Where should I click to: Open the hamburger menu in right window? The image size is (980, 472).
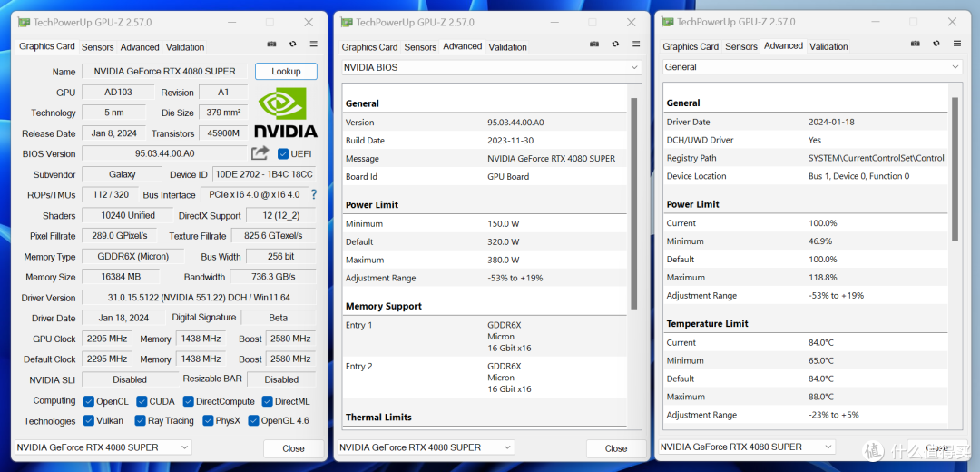click(x=957, y=44)
